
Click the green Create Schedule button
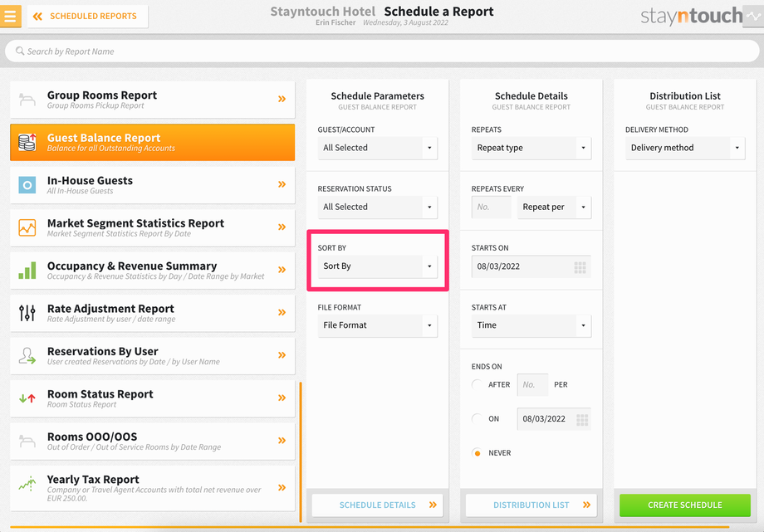click(x=684, y=505)
